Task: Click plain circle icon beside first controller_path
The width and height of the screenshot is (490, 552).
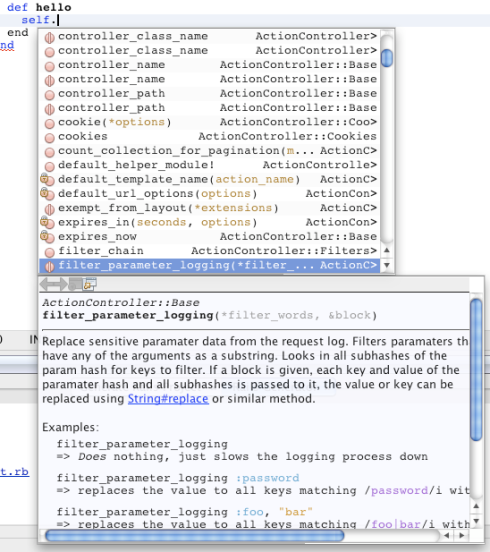Action: 50,94
